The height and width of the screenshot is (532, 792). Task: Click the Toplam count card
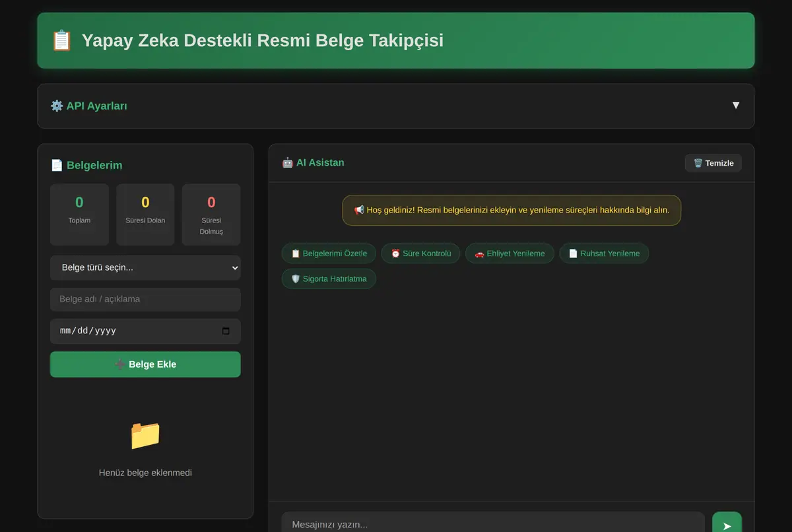click(x=79, y=215)
